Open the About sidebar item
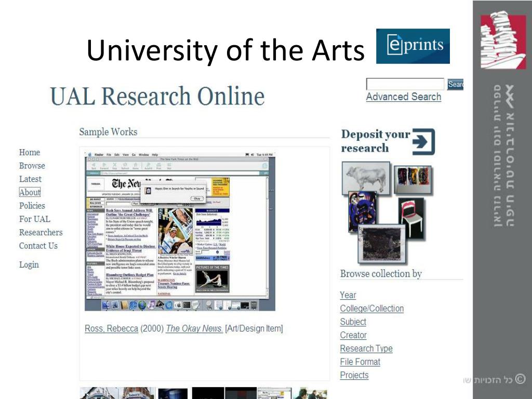 (x=30, y=192)
